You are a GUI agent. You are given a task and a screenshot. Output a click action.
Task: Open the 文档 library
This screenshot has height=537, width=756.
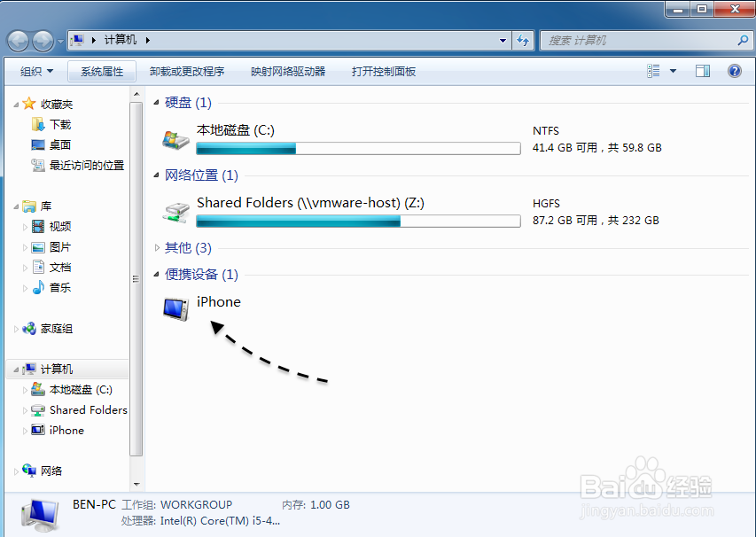point(60,268)
